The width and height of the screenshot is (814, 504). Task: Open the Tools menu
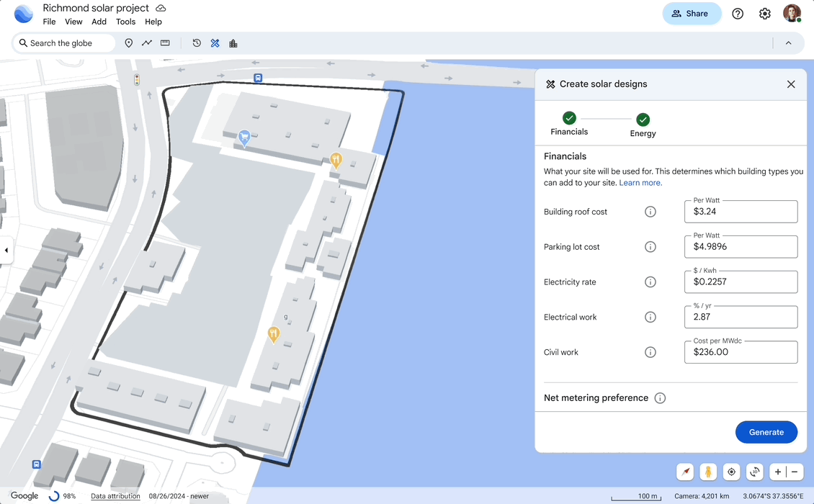(125, 22)
